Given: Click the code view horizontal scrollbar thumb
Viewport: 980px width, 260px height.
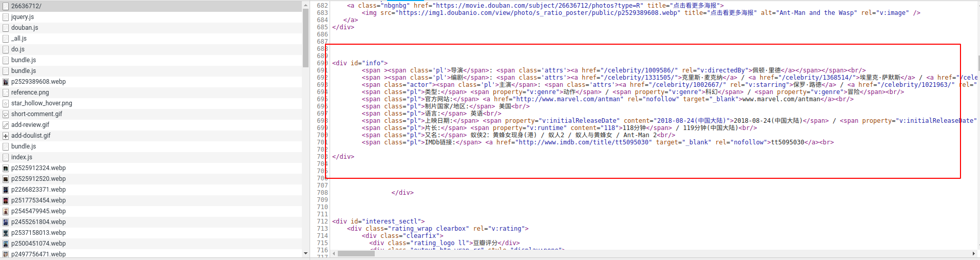Looking at the screenshot, I should pos(356,253).
